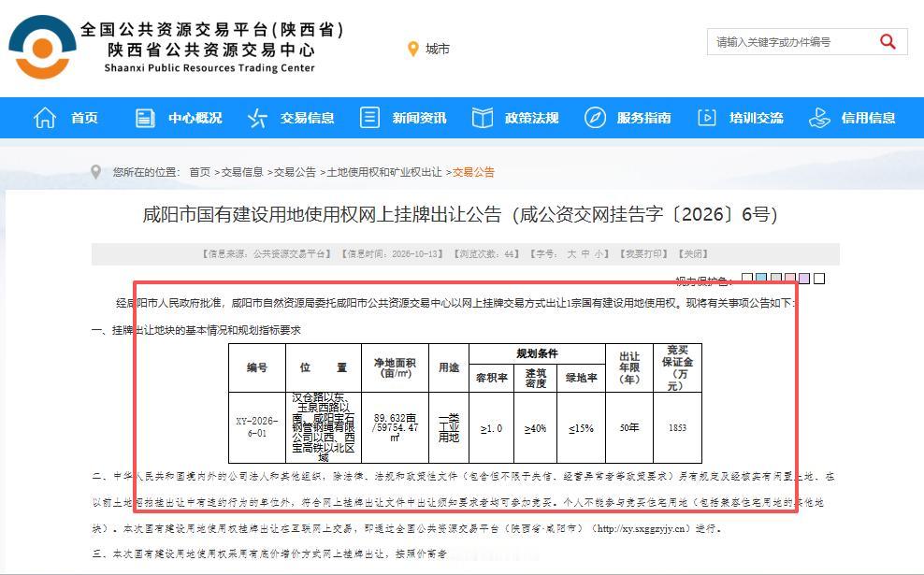The width and height of the screenshot is (924, 575).
Task: Open the 城市 city selector
Action: (x=438, y=49)
